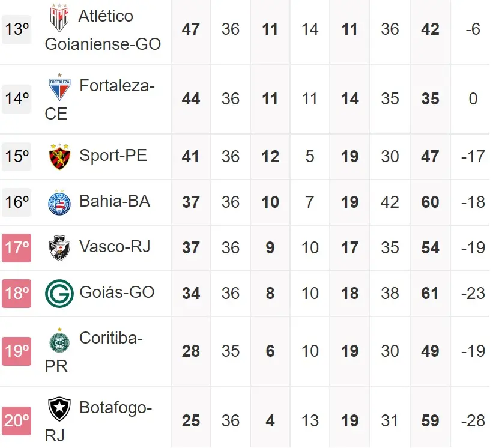Click the 17º relegation position badge
The width and height of the screenshot is (496, 448).
[17, 248]
